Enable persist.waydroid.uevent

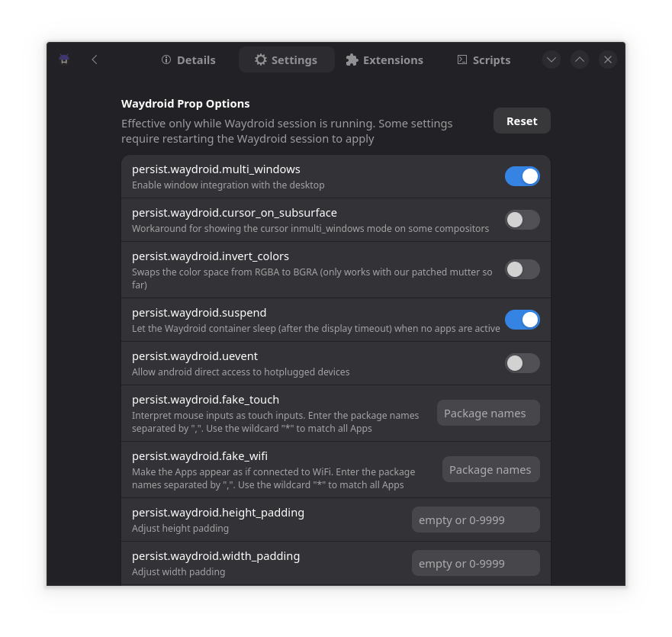pyautogui.click(x=522, y=363)
